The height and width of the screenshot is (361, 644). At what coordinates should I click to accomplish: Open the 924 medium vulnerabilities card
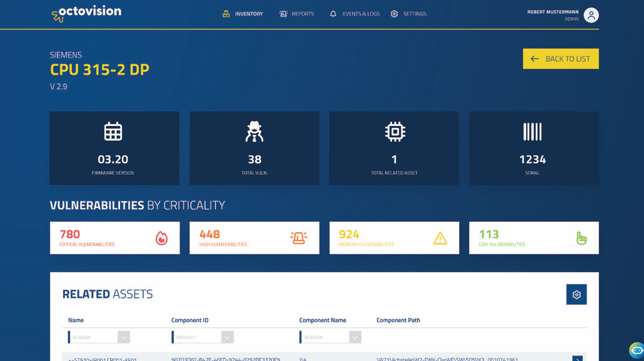[x=395, y=238]
